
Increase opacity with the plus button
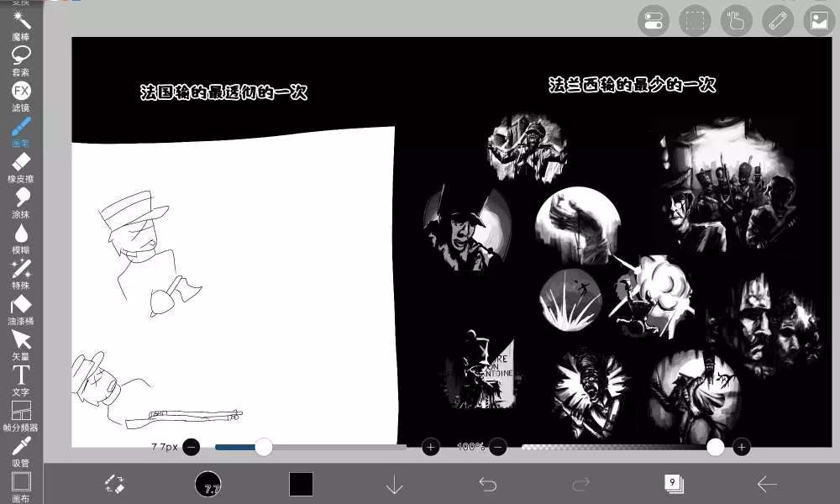pyautogui.click(x=742, y=447)
